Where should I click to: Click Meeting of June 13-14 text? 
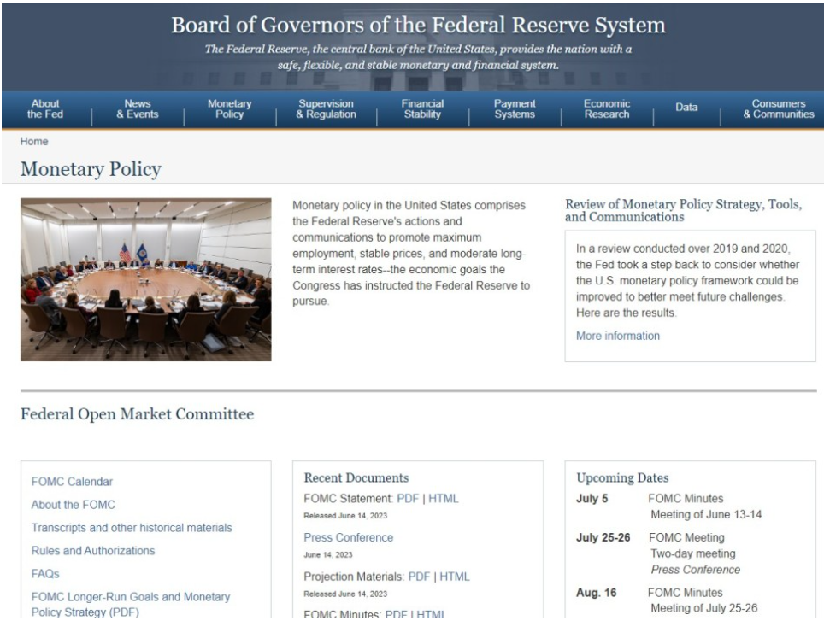coord(706,515)
